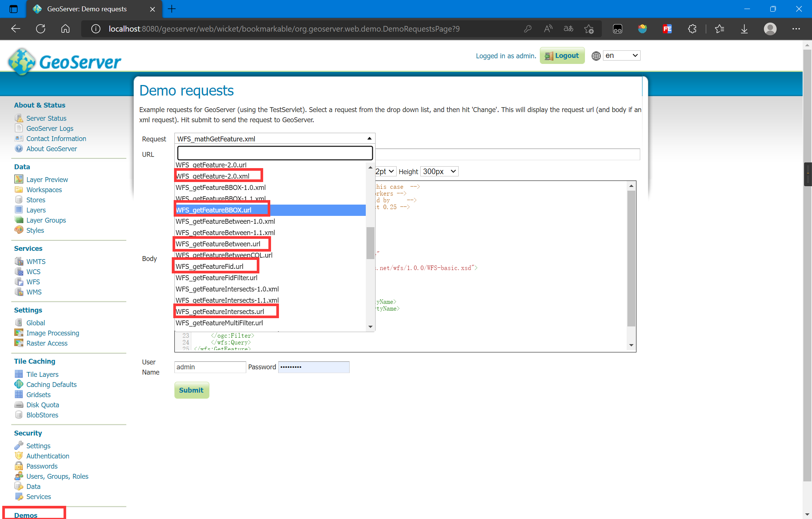Click the Submit button

click(x=191, y=390)
